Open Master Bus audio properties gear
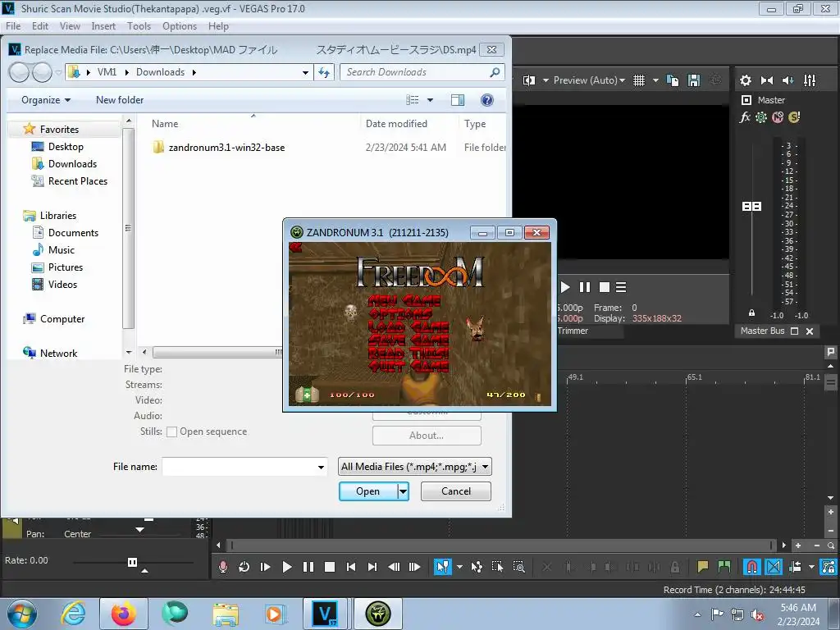The width and height of the screenshot is (840, 630). tap(745, 80)
